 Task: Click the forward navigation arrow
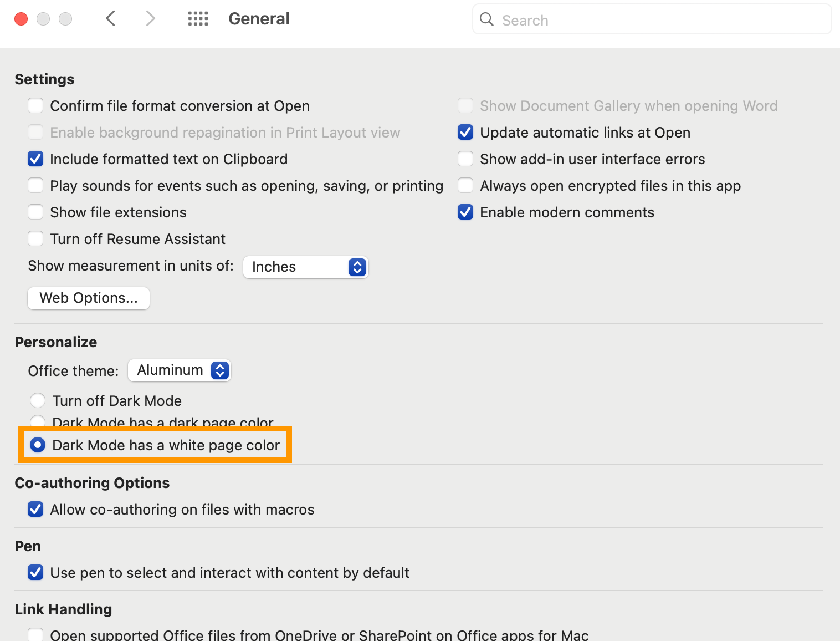click(150, 19)
